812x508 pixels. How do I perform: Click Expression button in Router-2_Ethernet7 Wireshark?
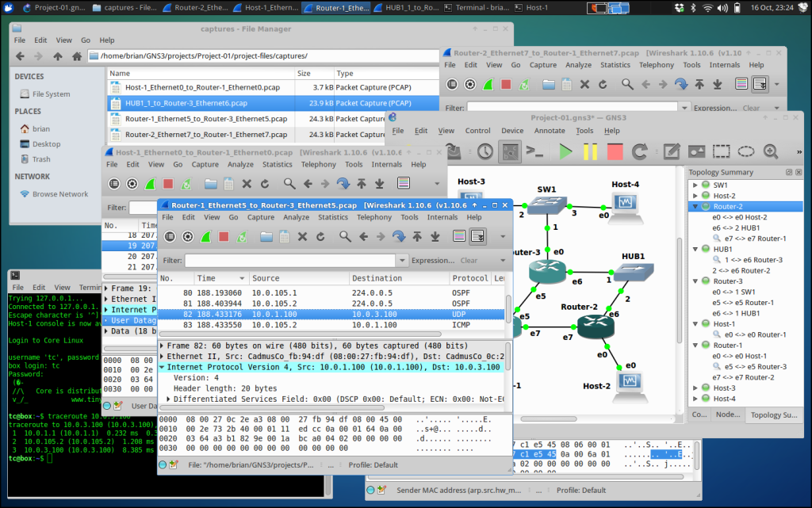tap(715, 108)
